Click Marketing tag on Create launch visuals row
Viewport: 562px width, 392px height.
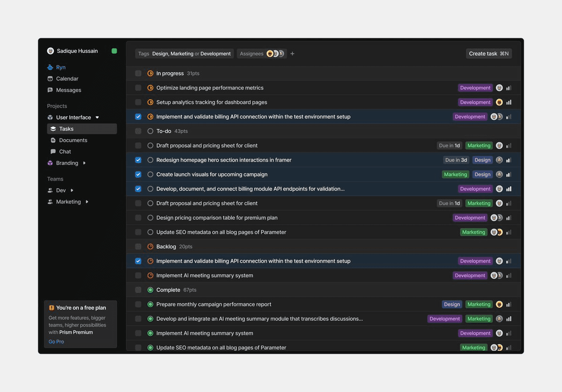pos(456,175)
